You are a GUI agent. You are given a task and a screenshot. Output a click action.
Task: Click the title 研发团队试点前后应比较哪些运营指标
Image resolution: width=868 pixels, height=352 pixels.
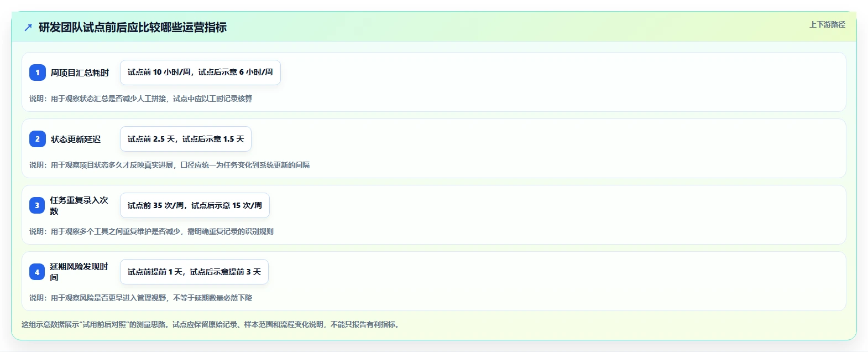pos(133,27)
